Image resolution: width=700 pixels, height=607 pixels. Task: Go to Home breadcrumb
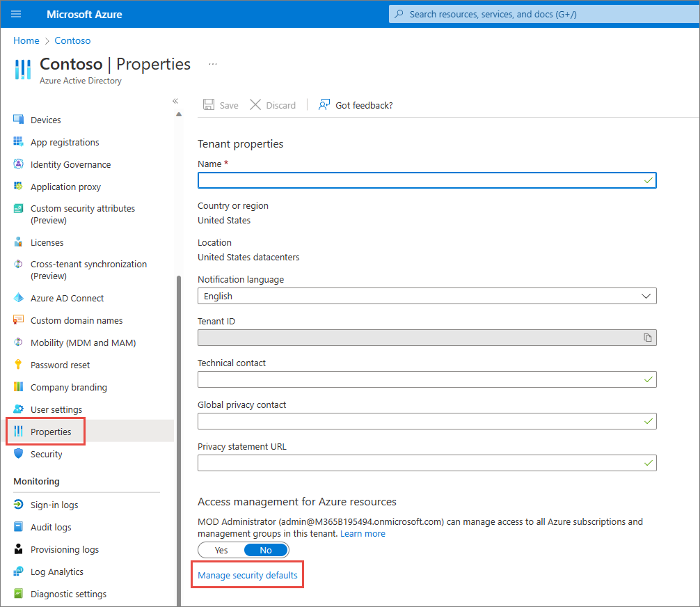click(x=26, y=40)
